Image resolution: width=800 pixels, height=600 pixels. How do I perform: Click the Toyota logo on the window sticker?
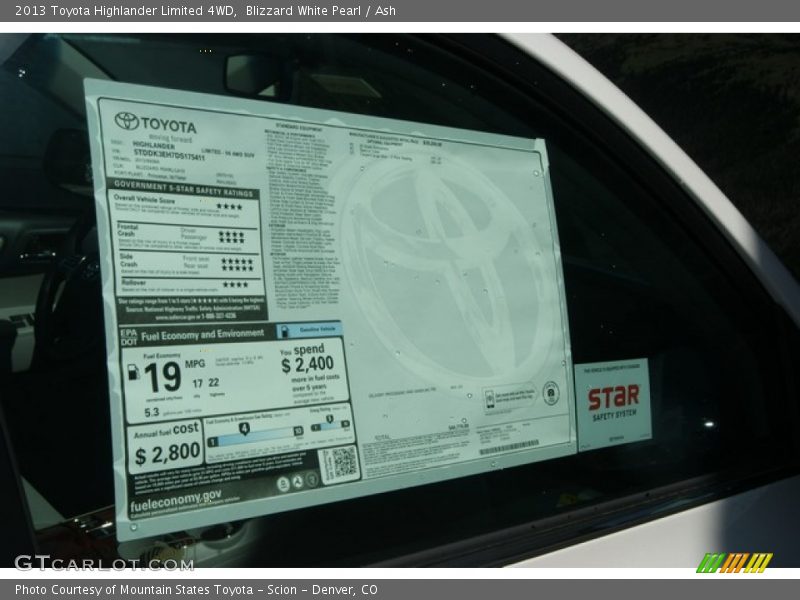tap(126, 121)
